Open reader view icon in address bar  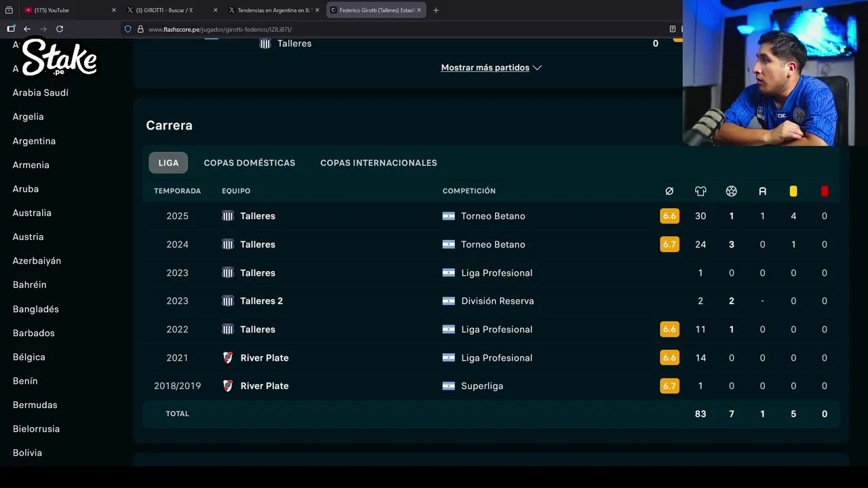673,29
